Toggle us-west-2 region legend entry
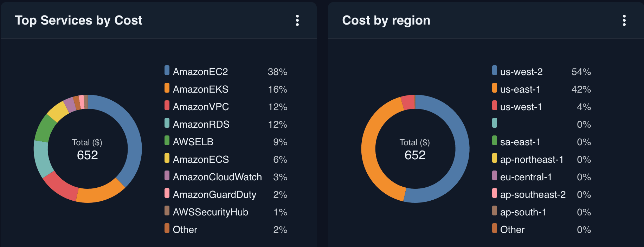Screen dimensions: 644x247 pyautogui.click(x=521, y=72)
